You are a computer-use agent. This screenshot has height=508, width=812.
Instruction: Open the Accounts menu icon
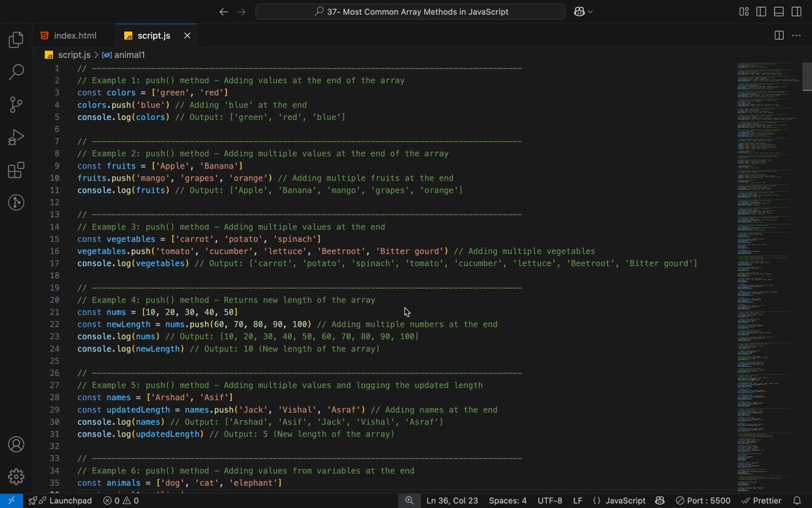16,445
